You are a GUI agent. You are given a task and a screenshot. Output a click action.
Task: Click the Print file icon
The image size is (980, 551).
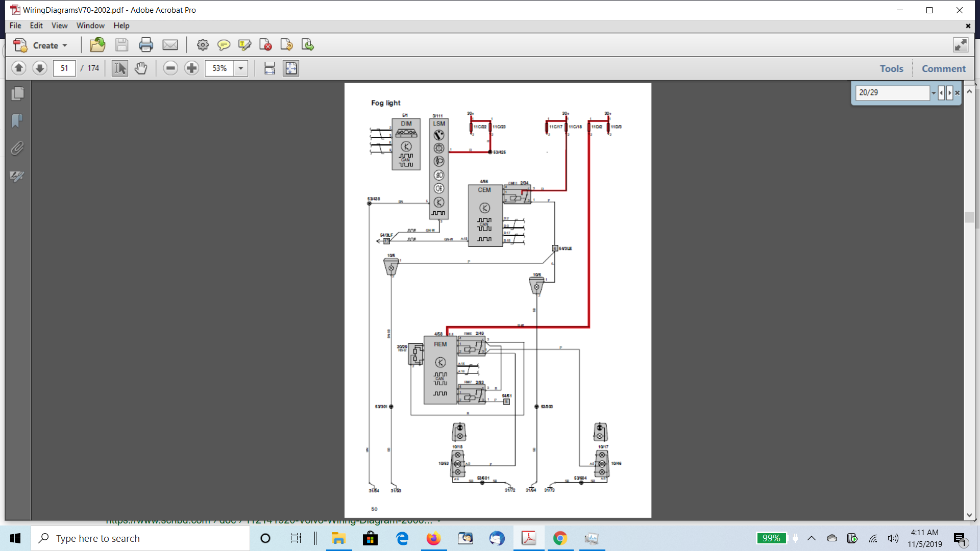pyautogui.click(x=146, y=45)
